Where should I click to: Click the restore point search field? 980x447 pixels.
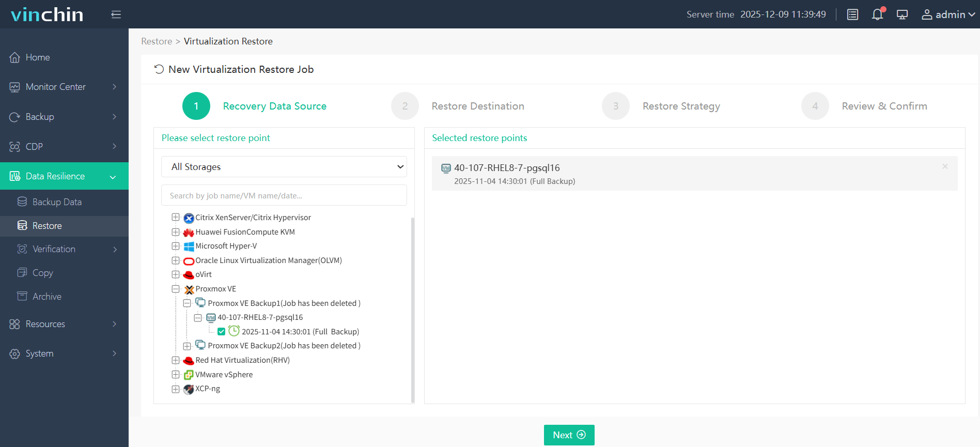coord(284,195)
